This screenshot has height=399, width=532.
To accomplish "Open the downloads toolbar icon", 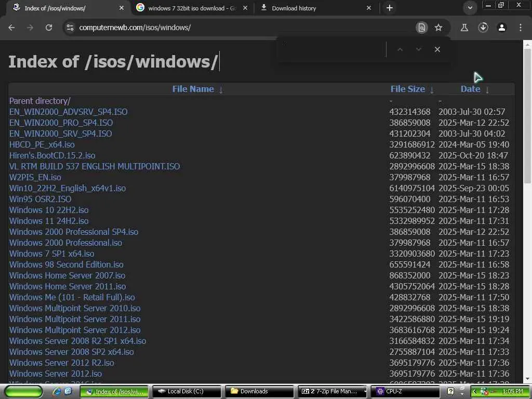I will point(483,28).
